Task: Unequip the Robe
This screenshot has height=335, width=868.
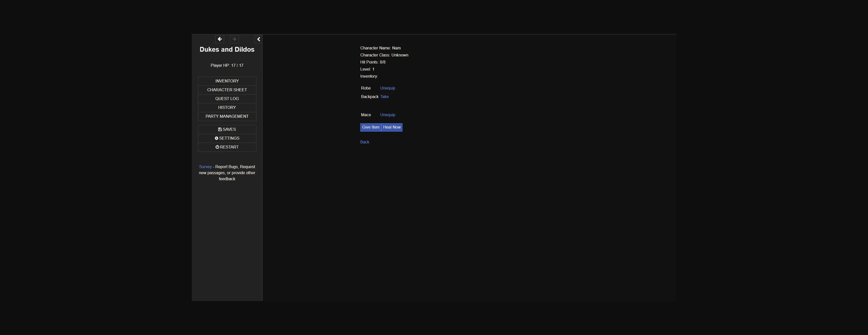Action: pos(388,88)
